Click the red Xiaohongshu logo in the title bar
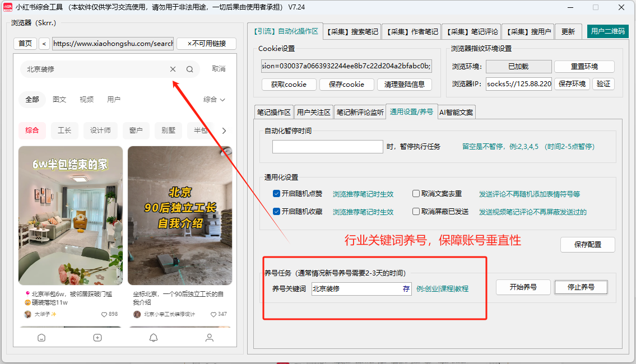This screenshot has width=636, height=364. coord(8,7)
